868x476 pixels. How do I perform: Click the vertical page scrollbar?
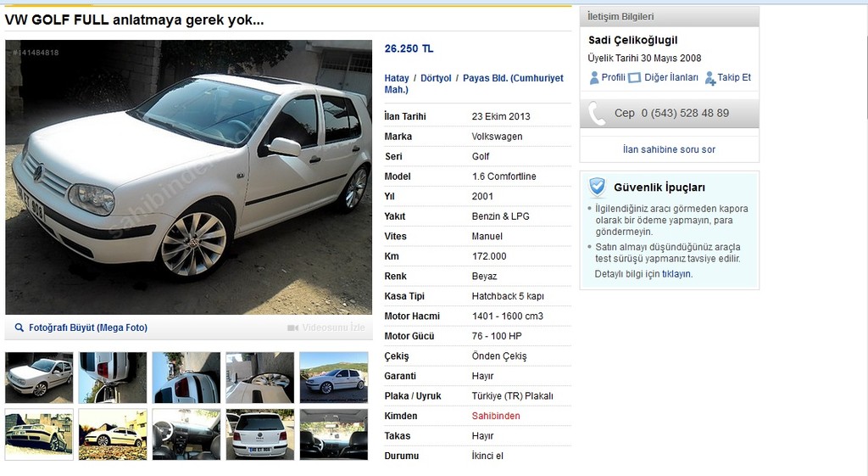(x=865, y=61)
